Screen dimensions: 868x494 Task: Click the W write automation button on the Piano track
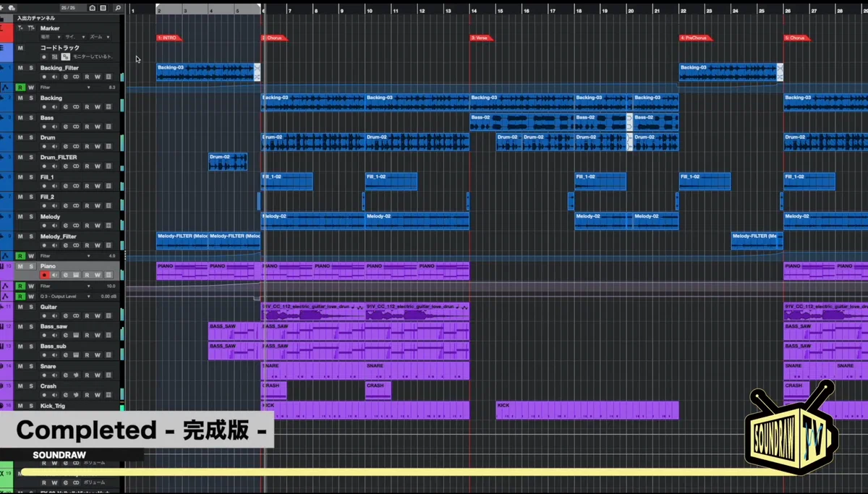98,275
